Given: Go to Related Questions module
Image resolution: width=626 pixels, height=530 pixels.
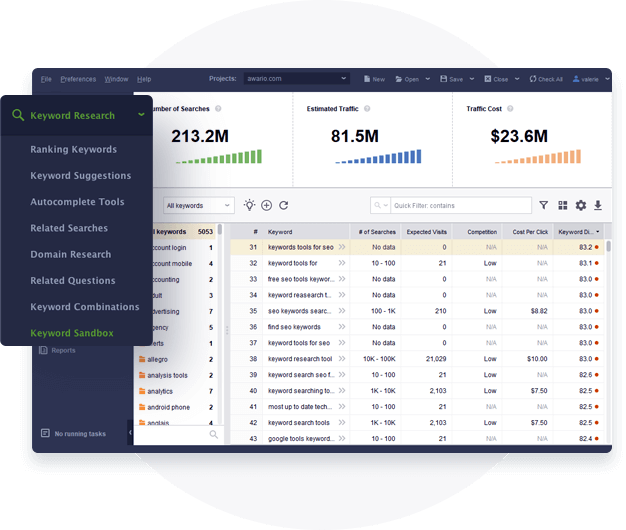Looking at the screenshot, I should pos(72,281).
